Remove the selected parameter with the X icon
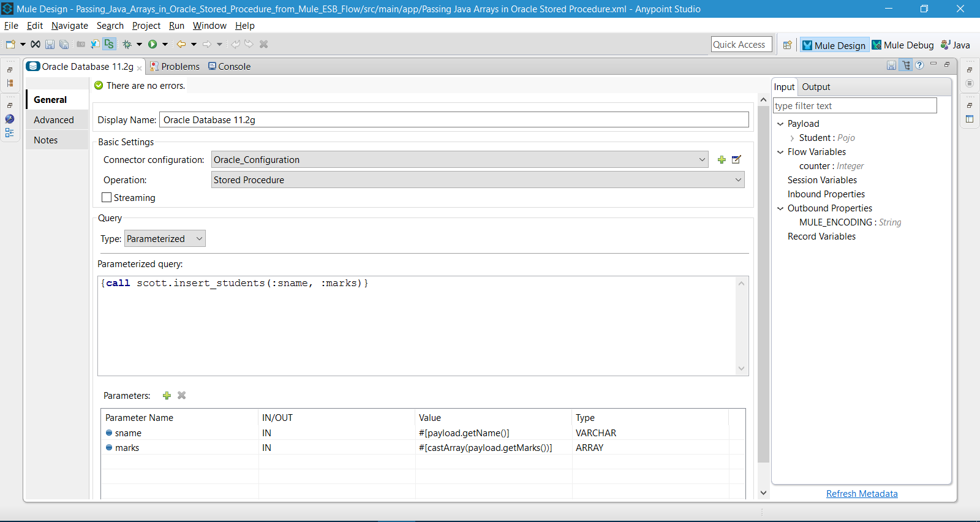 point(182,396)
